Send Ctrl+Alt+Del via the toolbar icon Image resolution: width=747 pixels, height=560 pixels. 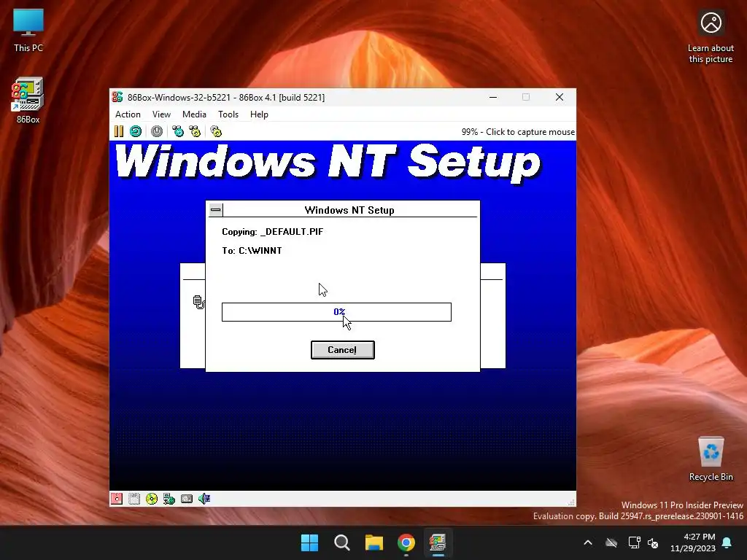pos(178,131)
